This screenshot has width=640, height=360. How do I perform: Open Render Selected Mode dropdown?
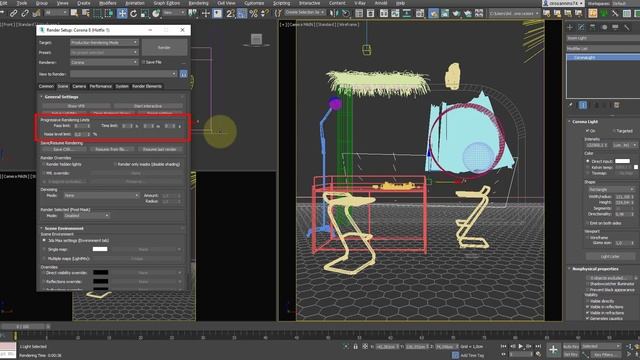coord(87,216)
